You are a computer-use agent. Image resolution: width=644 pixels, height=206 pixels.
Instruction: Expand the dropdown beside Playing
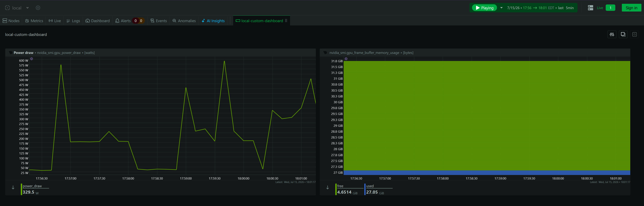pyautogui.click(x=501, y=8)
